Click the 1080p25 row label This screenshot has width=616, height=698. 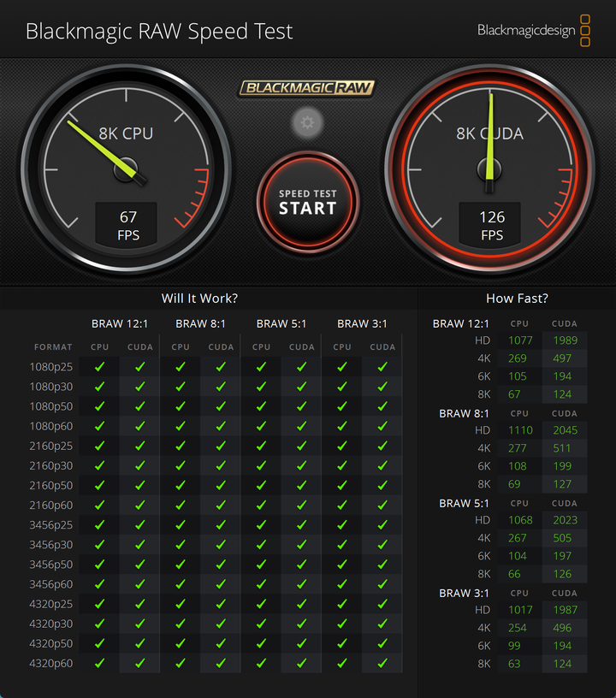click(x=50, y=367)
